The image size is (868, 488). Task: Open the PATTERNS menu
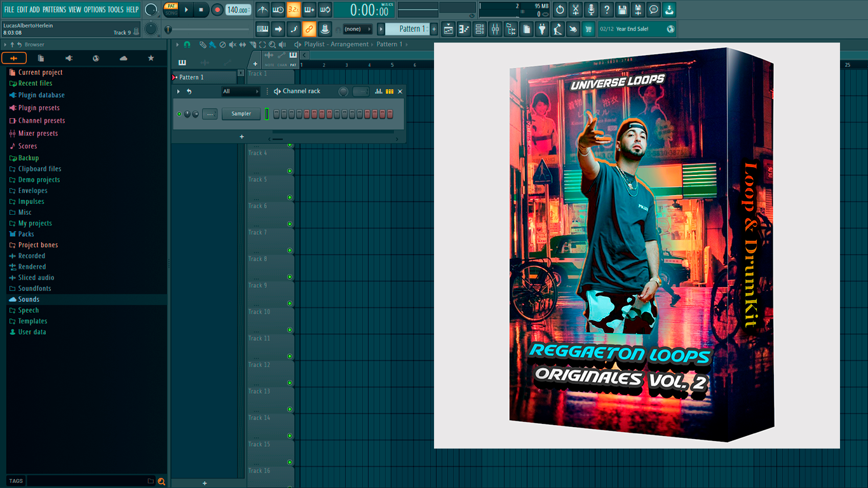tap(54, 10)
